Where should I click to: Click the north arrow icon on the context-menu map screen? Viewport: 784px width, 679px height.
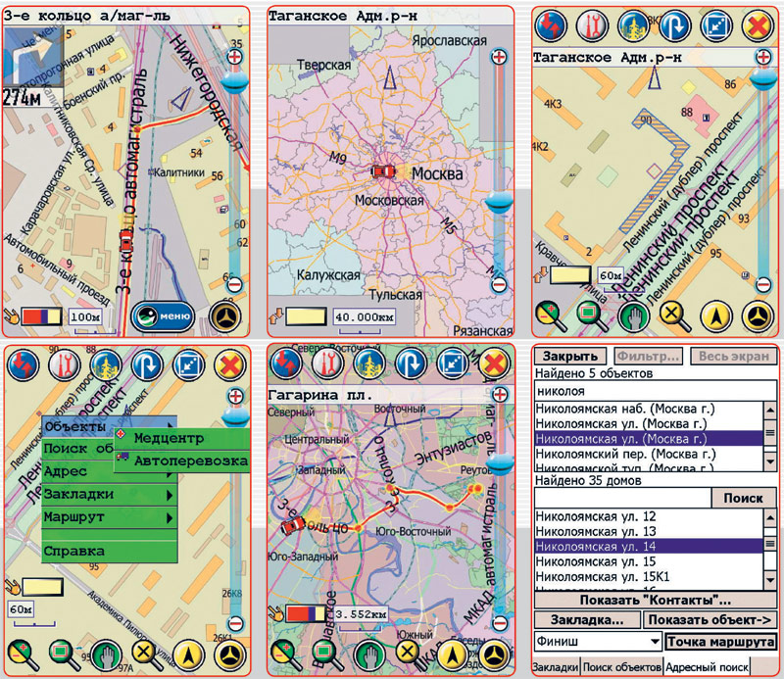[188, 655]
